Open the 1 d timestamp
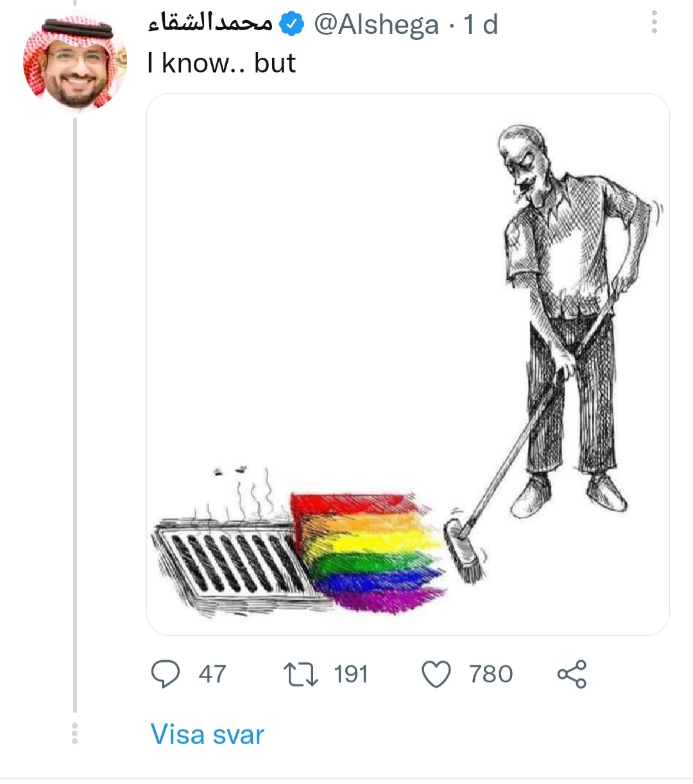 tap(481, 25)
